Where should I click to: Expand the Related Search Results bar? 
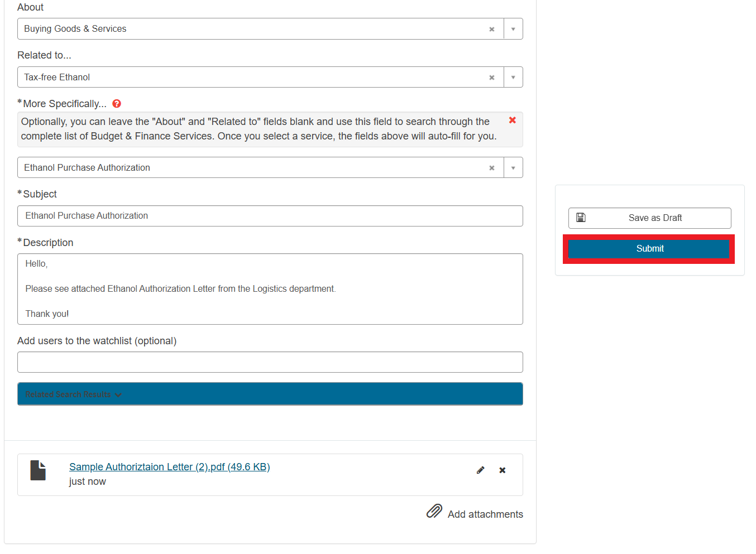pos(74,394)
